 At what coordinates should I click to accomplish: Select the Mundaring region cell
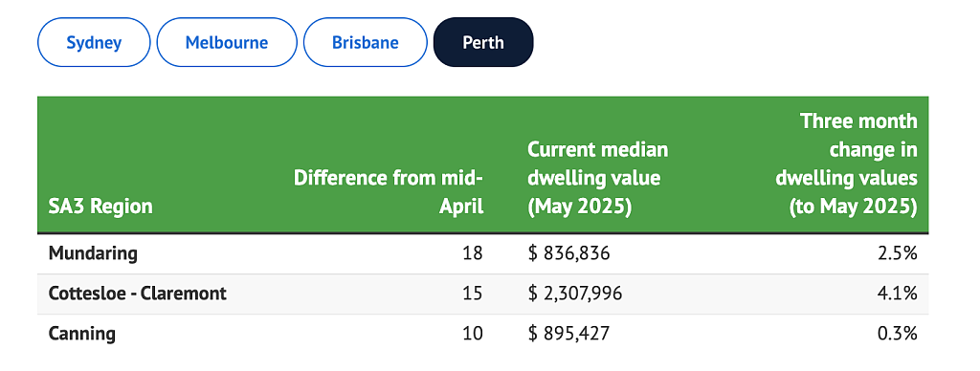click(93, 253)
